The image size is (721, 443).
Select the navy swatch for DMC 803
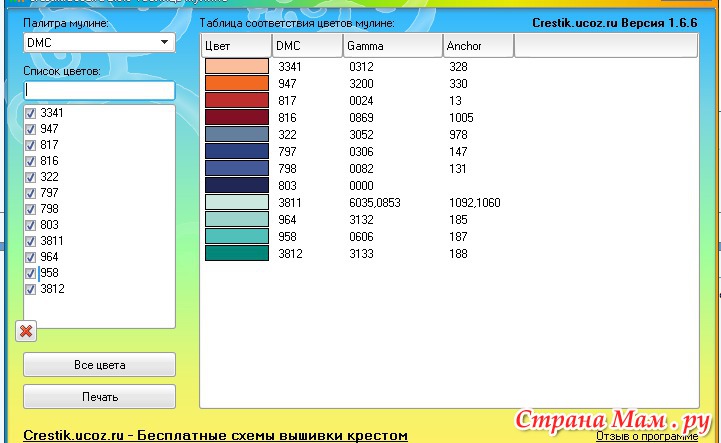coord(237,185)
